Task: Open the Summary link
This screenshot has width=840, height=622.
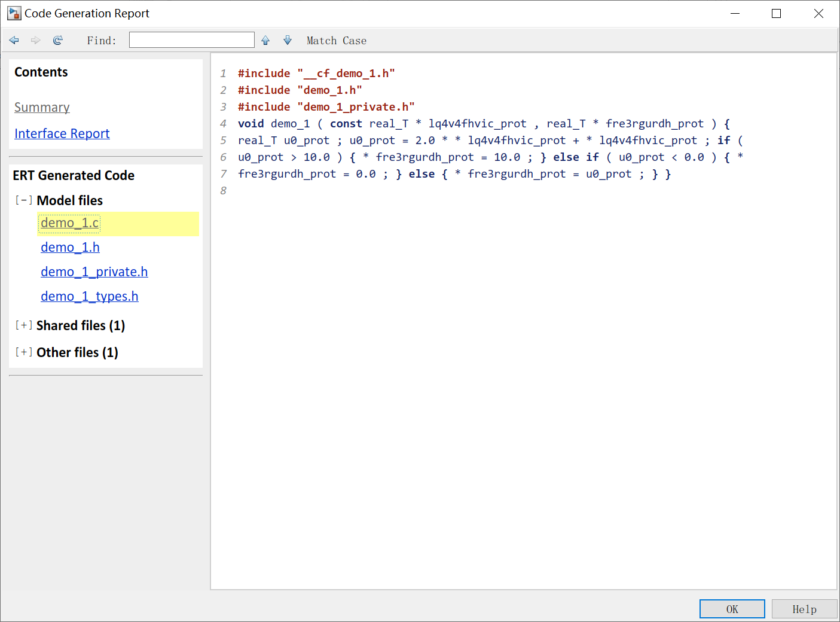Action: [x=42, y=108]
